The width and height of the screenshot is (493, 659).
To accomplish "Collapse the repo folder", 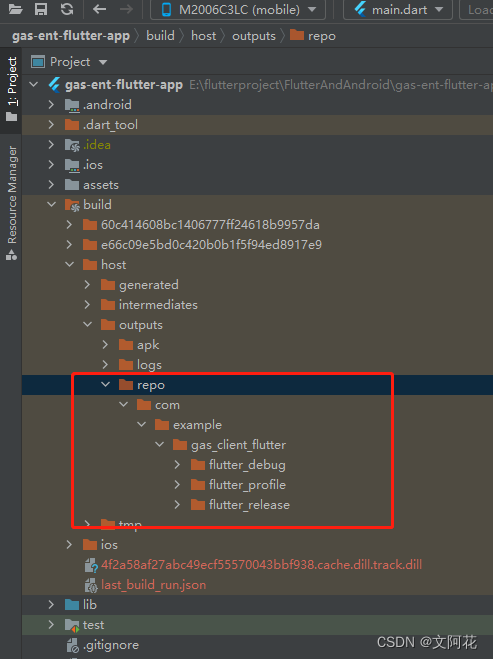I will [105, 385].
